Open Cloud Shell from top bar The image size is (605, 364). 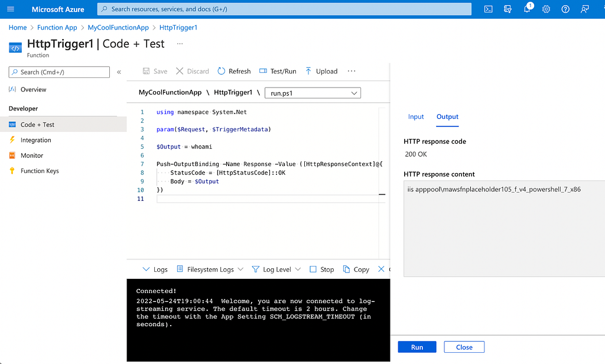point(488,9)
